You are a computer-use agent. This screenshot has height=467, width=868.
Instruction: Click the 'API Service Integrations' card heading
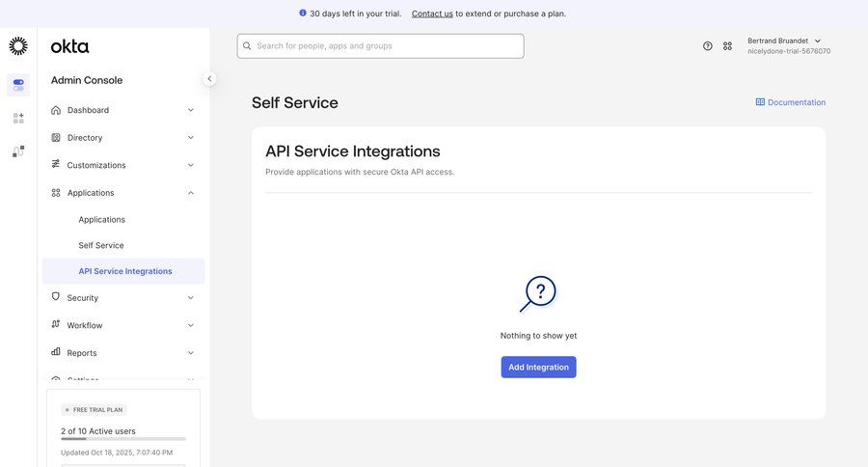click(353, 151)
